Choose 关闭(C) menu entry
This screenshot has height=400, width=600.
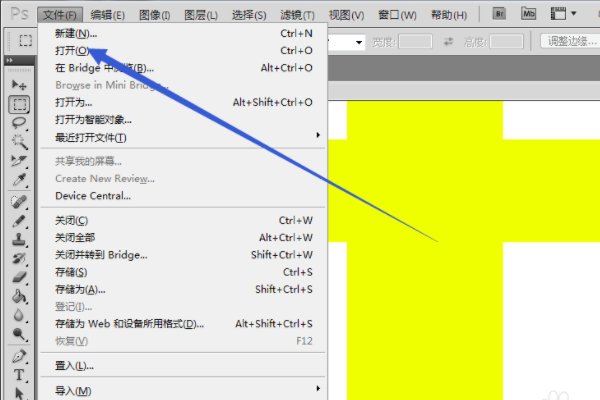click(183, 220)
